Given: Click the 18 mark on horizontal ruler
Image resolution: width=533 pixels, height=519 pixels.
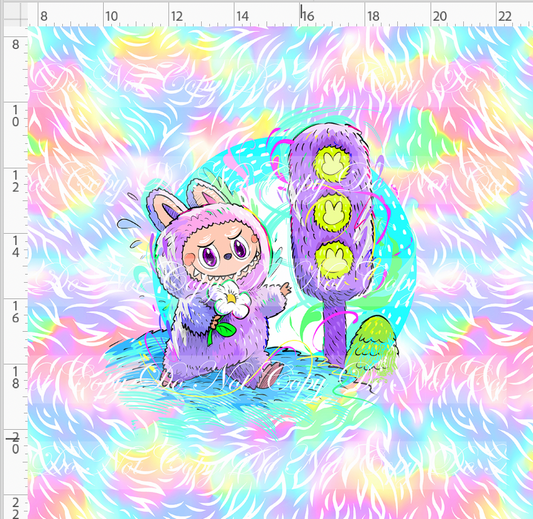Looking at the screenshot, I should tap(373, 16).
